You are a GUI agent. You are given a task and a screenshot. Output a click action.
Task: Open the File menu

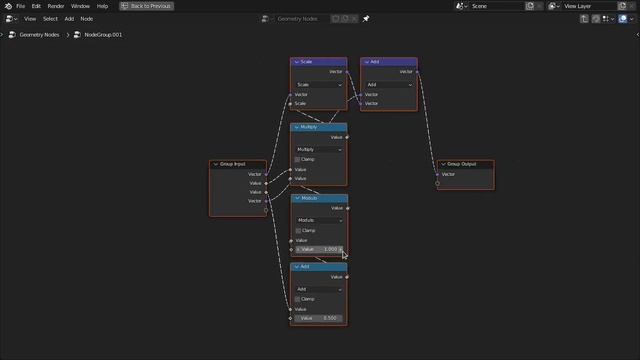tap(20, 6)
